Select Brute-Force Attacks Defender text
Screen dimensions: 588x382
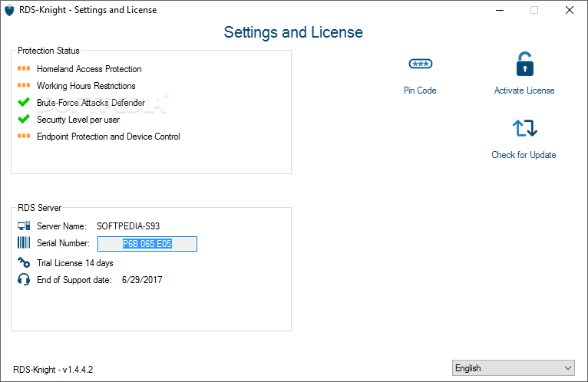(x=91, y=103)
